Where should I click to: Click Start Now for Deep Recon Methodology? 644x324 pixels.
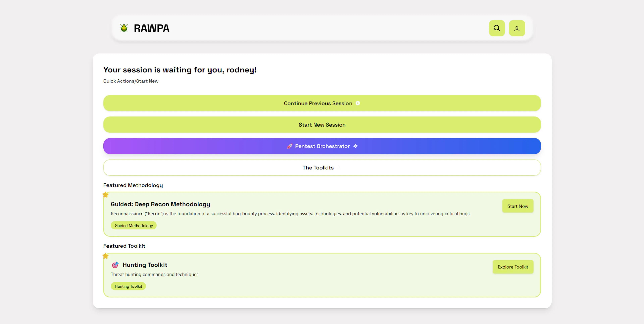click(518, 206)
